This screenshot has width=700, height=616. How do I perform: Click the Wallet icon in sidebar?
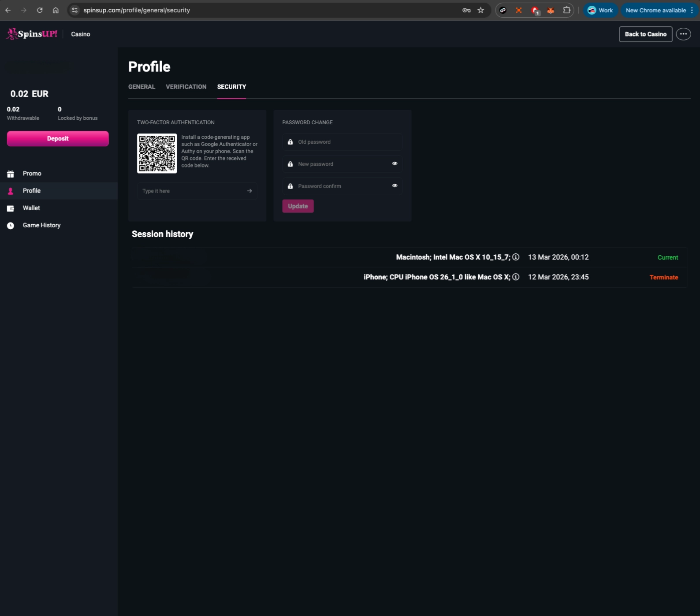coord(11,208)
